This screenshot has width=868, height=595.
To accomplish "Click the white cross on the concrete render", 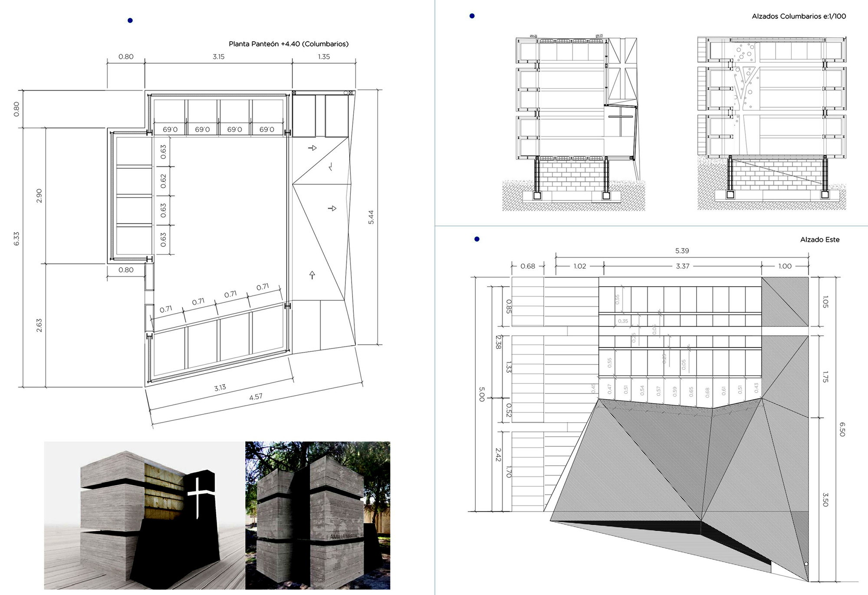I will (198, 493).
